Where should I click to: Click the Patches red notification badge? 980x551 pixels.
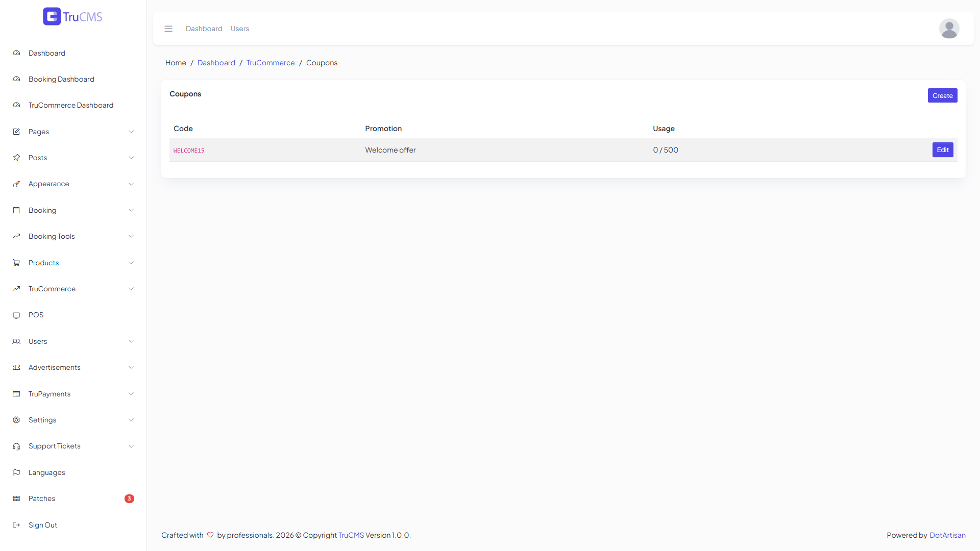point(129,498)
